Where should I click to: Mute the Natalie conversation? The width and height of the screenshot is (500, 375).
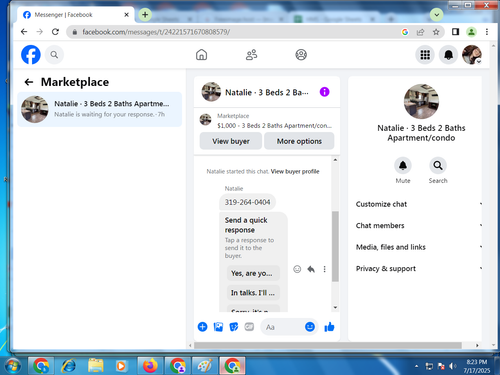[x=403, y=165]
